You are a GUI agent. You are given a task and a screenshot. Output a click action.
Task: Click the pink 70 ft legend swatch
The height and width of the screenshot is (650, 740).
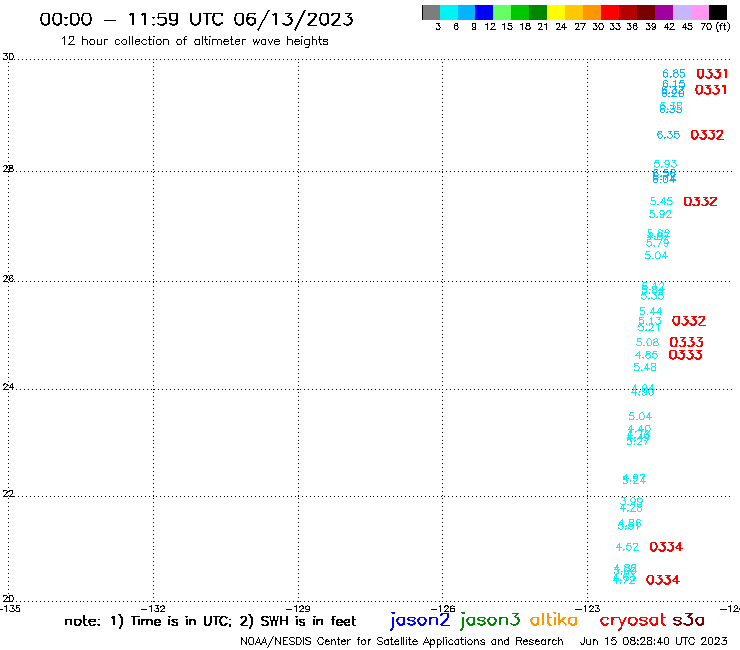point(700,12)
